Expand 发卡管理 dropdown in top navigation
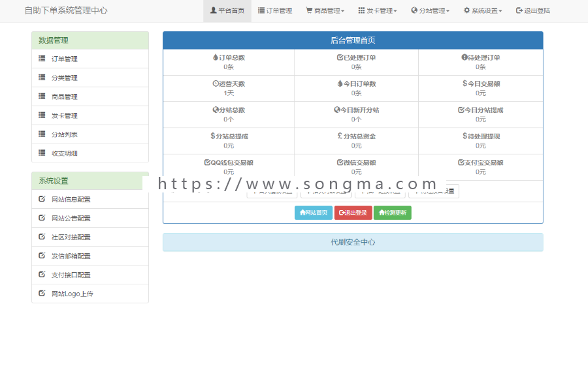Image resolution: width=588 pixels, height=368 pixels. (x=377, y=11)
